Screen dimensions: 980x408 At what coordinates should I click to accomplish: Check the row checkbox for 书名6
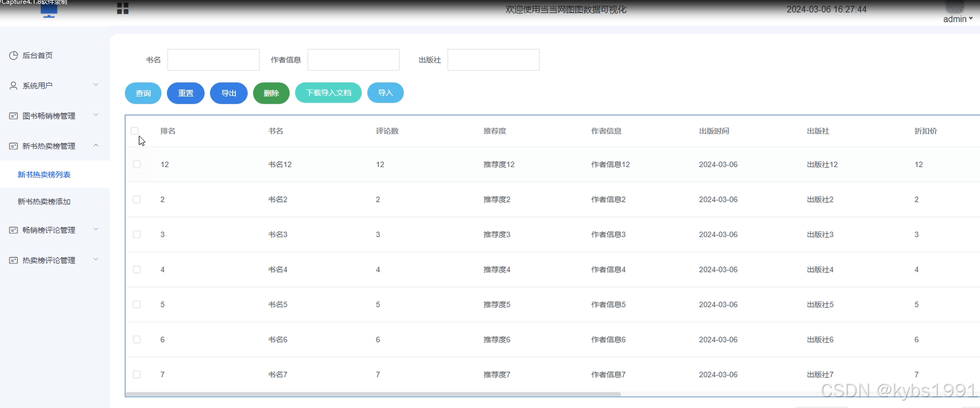coord(137,340)
